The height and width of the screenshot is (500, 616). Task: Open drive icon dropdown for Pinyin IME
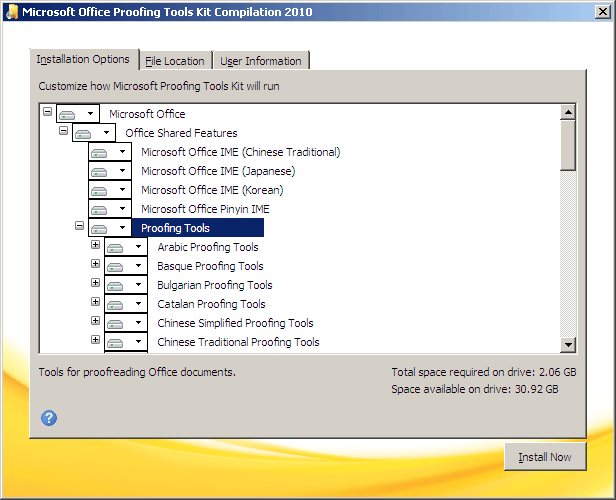[x=110, y=209]
